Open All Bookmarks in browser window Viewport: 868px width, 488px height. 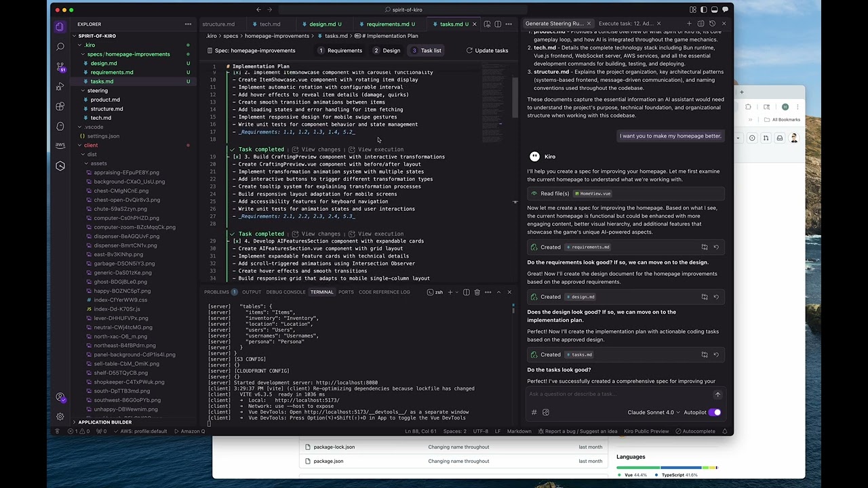tap(781, 119)
